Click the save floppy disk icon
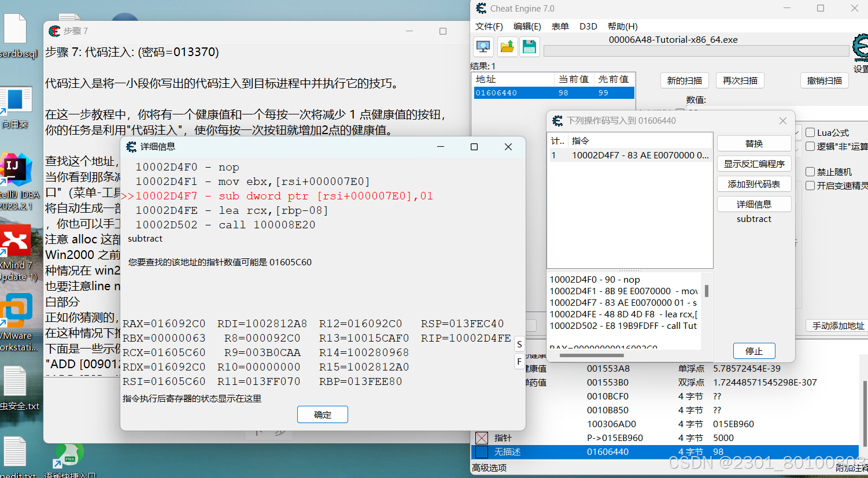 (x=529, y=47)
